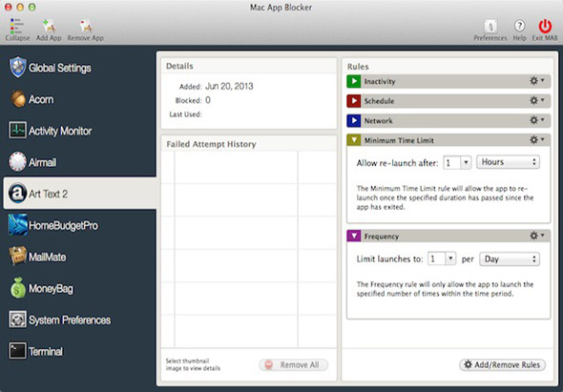Collapse the Minimum Time Limit rule

[x=354, y=140]
